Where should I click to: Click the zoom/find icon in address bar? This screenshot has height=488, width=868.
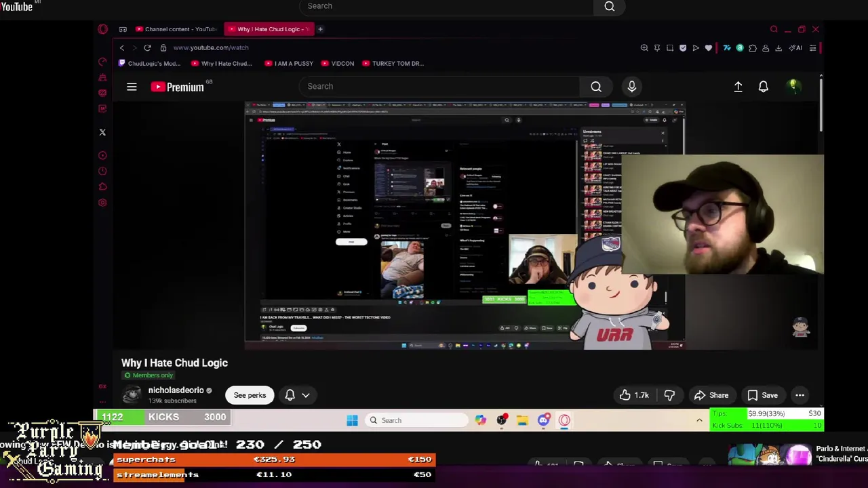click(644, 47)
